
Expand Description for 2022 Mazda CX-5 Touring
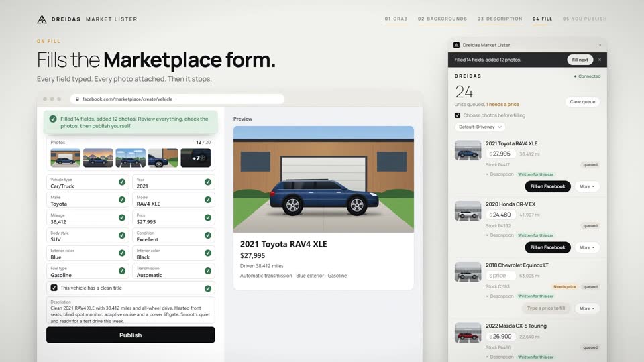click(x=500, y=357)
